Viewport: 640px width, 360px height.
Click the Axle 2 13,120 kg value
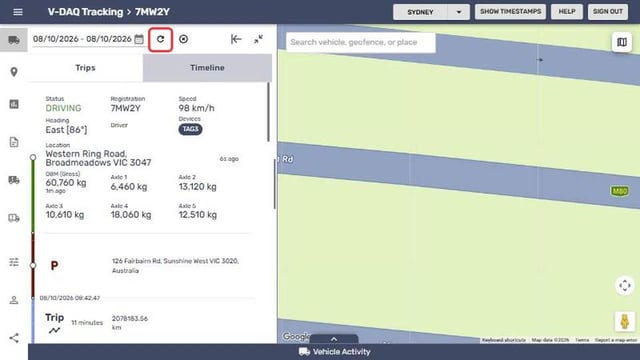pos(198,187)
